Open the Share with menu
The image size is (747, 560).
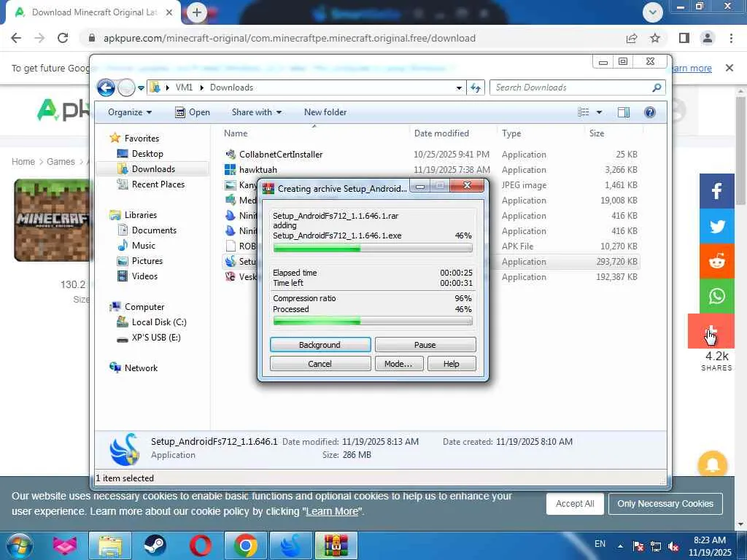256,112
